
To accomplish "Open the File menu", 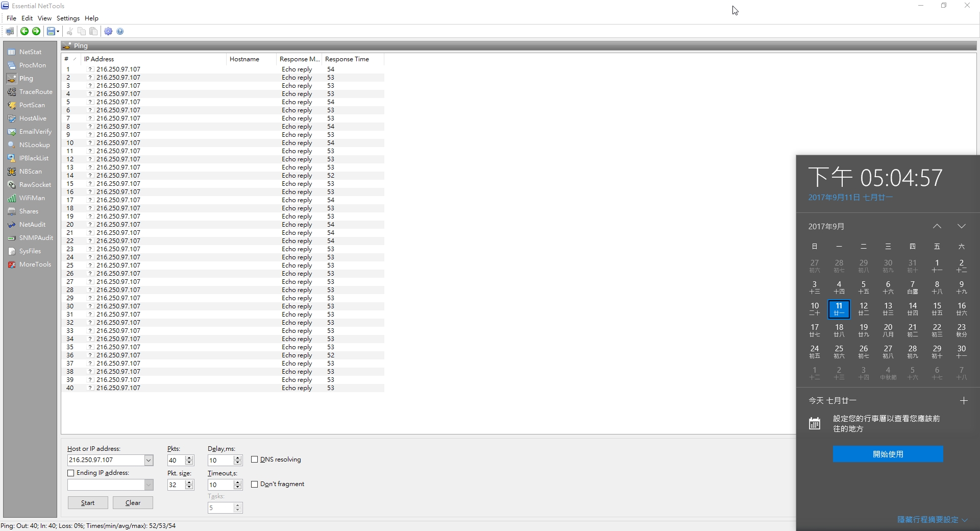I will [11, 18].
